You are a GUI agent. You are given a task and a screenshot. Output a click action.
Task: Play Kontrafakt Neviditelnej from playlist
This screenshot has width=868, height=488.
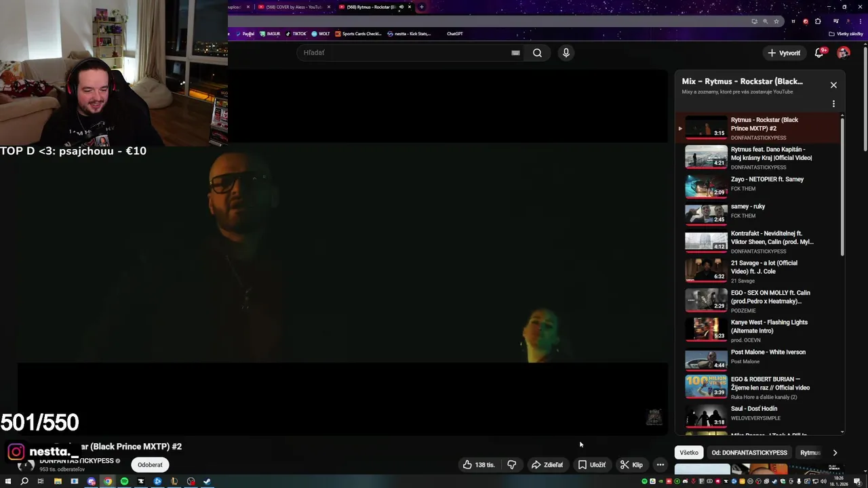point(759,242)
